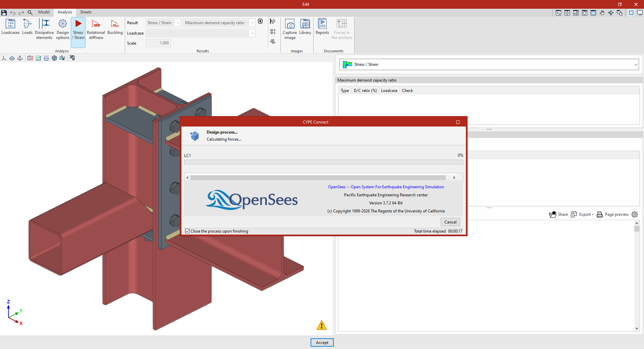The width and height of the screenshot is (644, 349).
Task: Click the 3D view settings icon
Action: [72, 58]
